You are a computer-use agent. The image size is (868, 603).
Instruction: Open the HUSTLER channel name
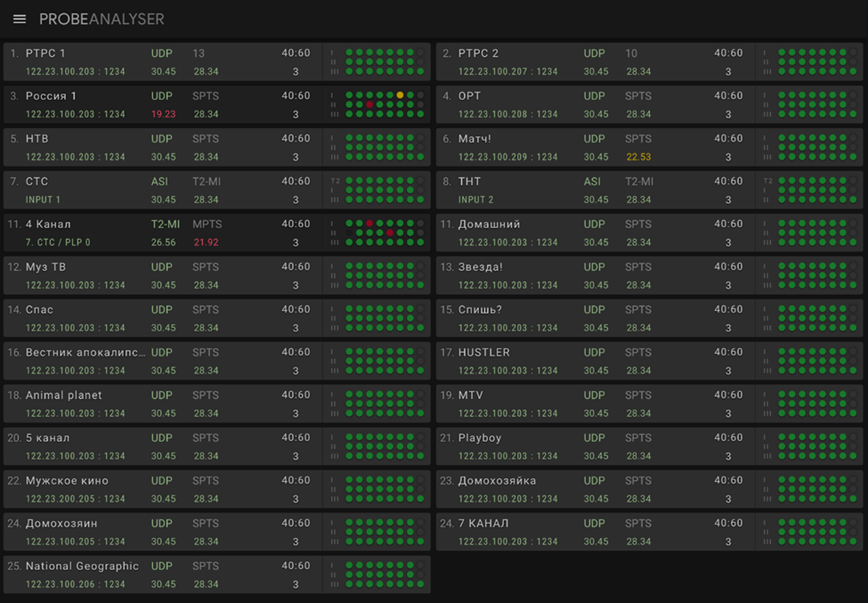[x=484, y=352]
